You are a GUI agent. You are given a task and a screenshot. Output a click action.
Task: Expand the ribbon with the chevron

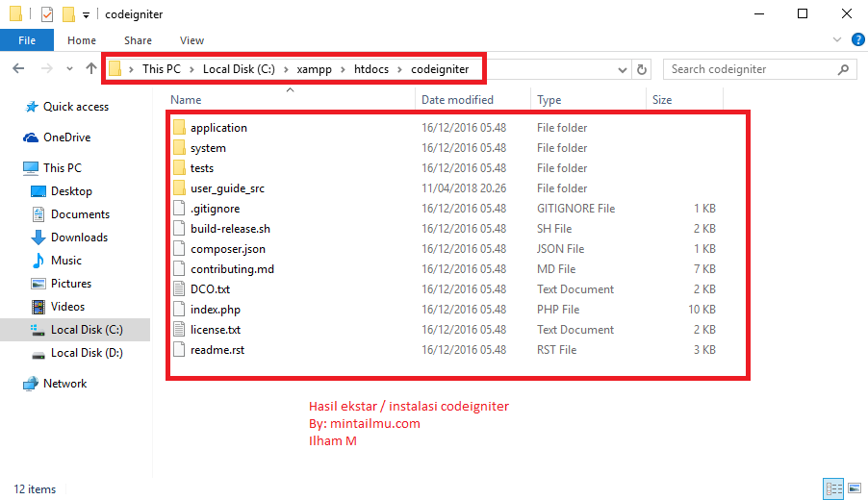point(837,39)
